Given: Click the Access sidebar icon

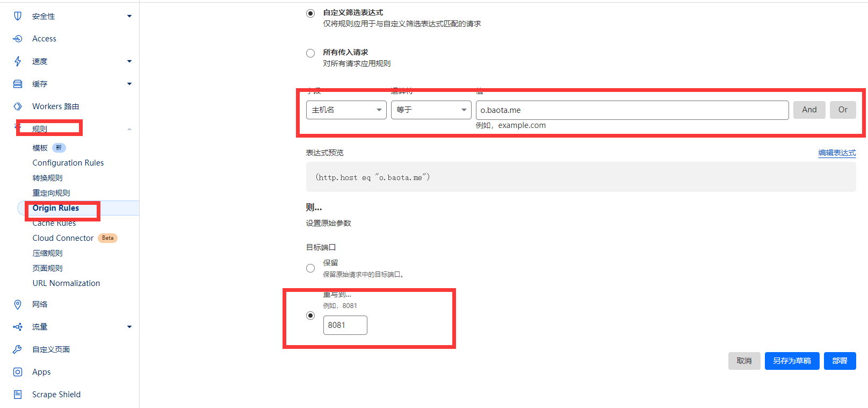Looking at the screenshot, I should coord(18,39).
